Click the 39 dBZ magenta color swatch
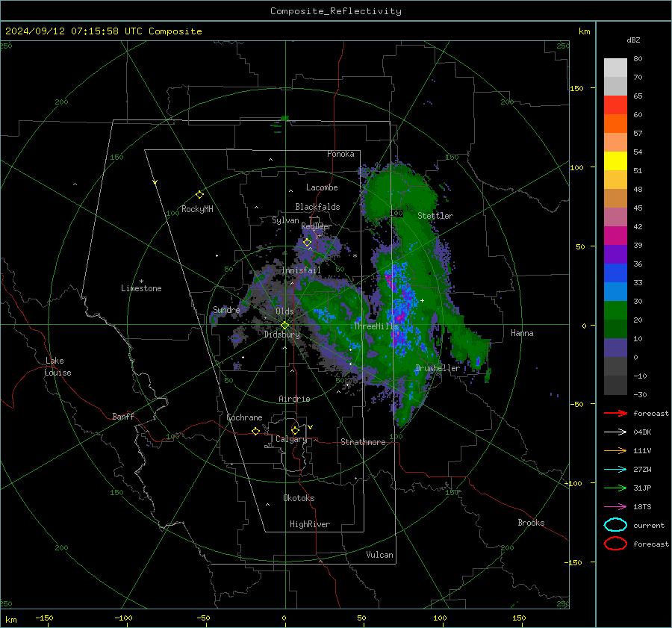 [615, 236]
